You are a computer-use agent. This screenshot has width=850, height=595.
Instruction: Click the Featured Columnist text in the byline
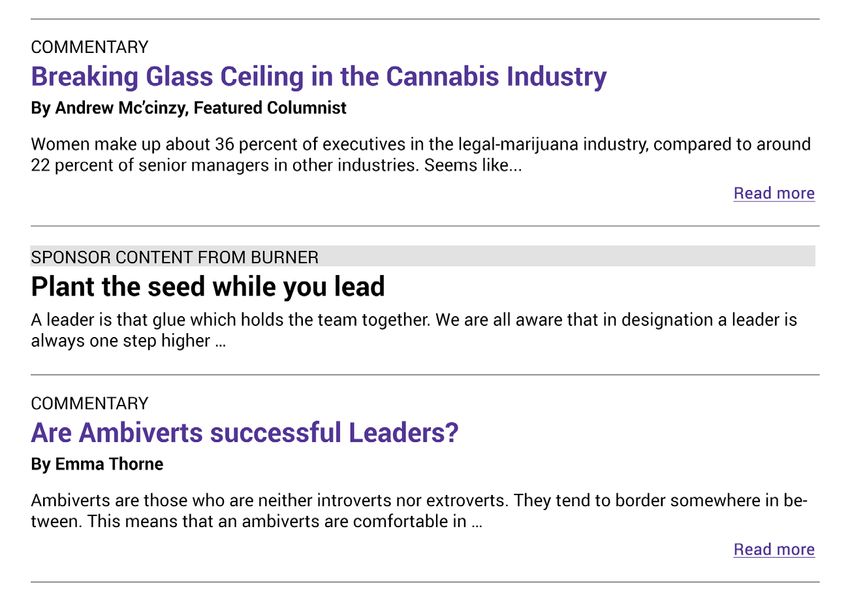270,108
